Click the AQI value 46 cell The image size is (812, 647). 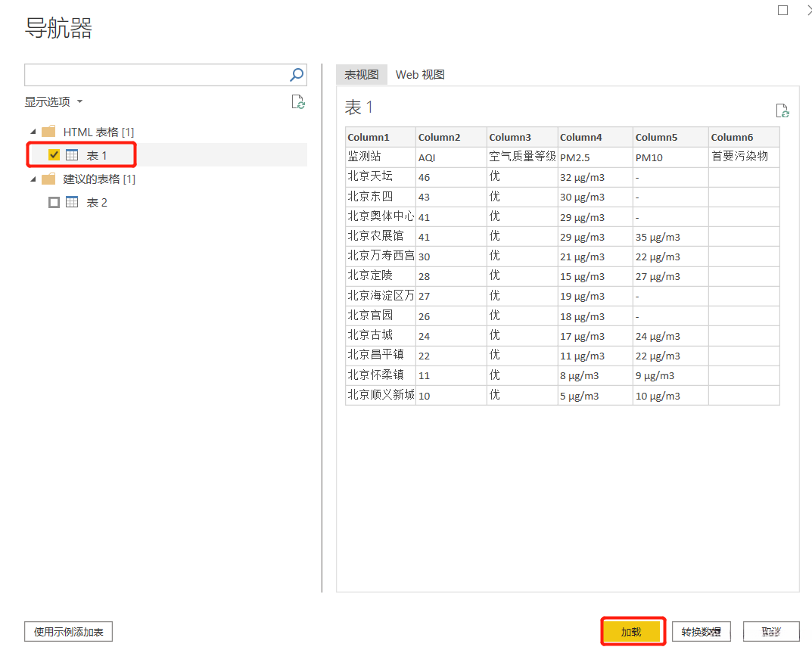[x=451, y=177]
